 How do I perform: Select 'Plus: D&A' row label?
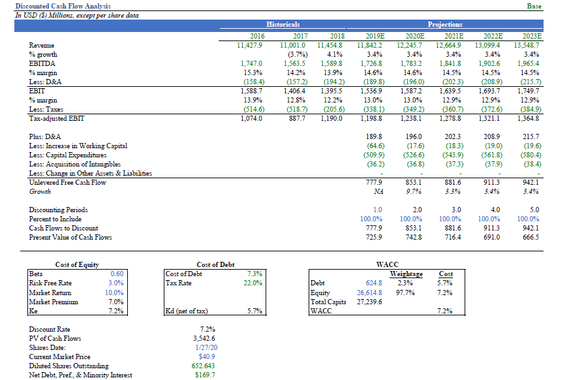45,137
